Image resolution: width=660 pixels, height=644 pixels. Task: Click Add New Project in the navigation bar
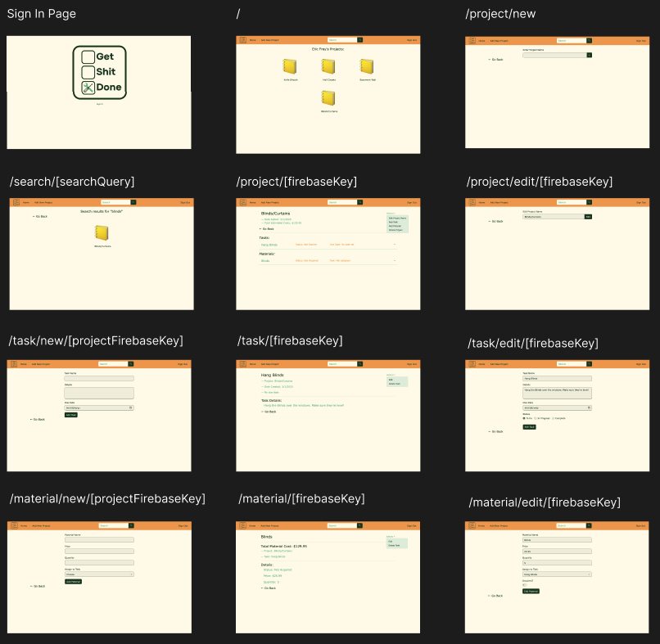[x=269, y=40]
